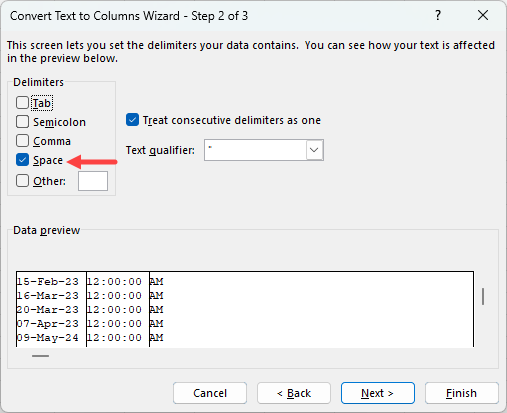Image resolution: width=507 pixels, height=413 pixels.
Task: Open the Text qualifier dropdown arrow
Action: [x=314, y=150]
